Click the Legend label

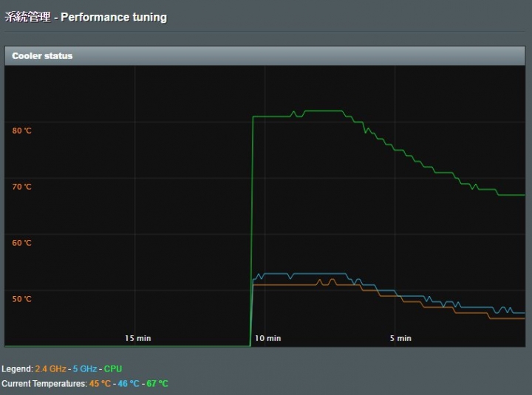point(17,368)
